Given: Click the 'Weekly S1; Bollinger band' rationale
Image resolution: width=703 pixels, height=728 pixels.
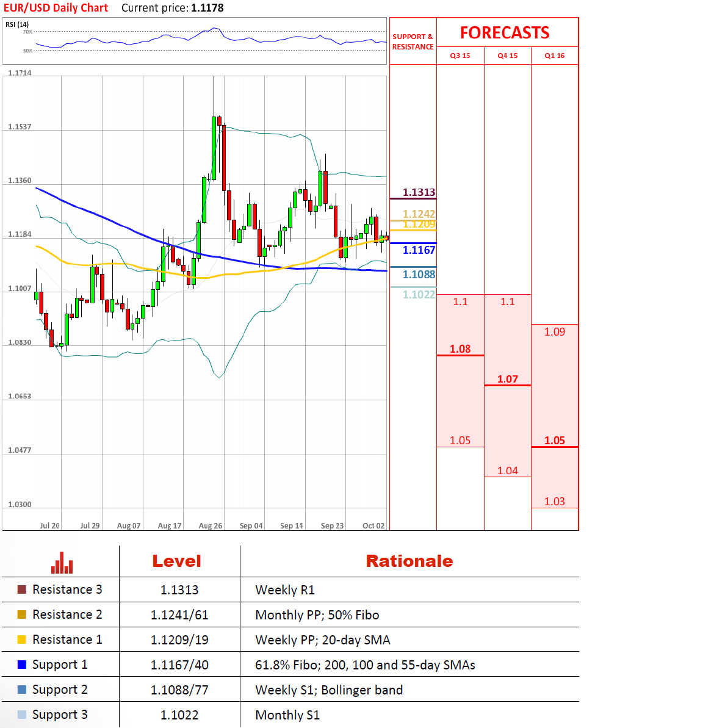Looking at the screenshot, I should click(x=329, y=690).
